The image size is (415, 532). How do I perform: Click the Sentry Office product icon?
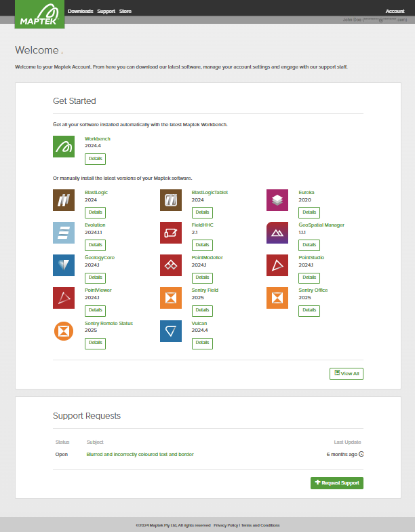point(277,298)
